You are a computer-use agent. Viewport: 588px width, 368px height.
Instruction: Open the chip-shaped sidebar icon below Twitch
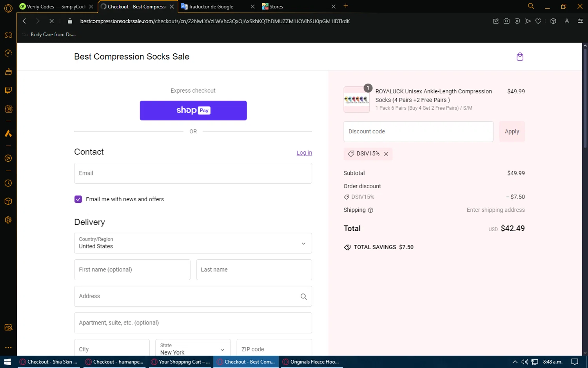point(8,109)
